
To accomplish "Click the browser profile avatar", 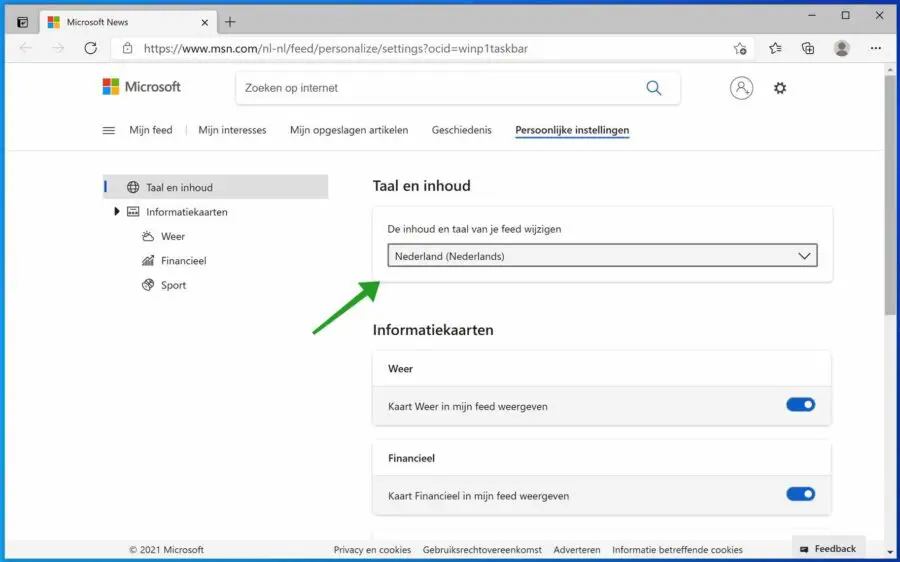I will 841,49.
